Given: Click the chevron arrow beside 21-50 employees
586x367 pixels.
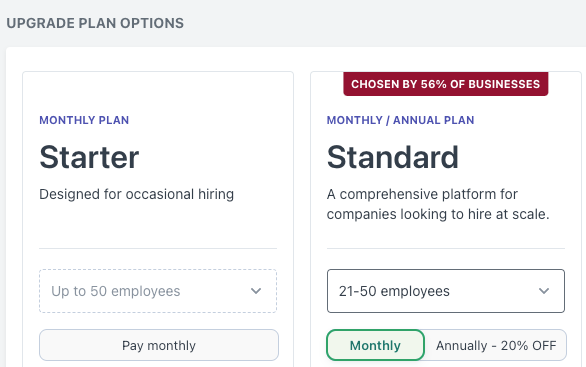Looking at the screenshot, I should (544, 291).
